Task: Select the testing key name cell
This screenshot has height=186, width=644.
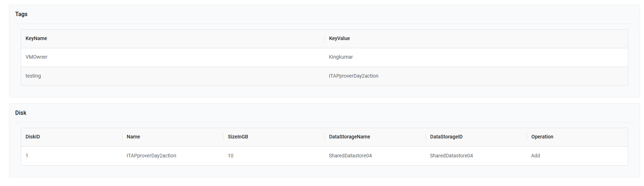Action: [33, 76]
